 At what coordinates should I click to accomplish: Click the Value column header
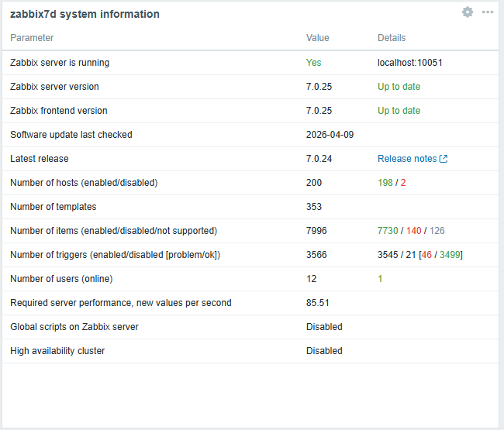click(x=318, y=38)
